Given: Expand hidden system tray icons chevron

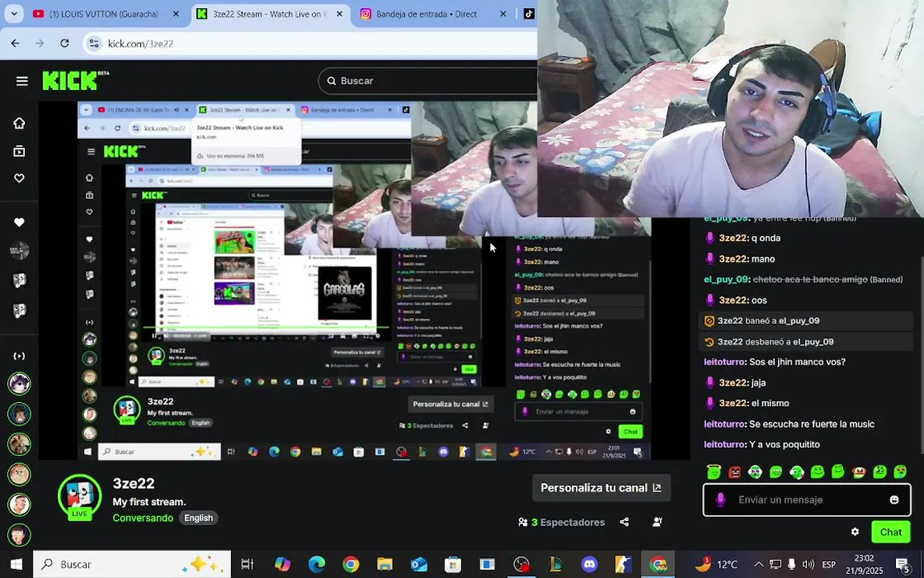Looking at the screenshot, I should click(759, 564).
